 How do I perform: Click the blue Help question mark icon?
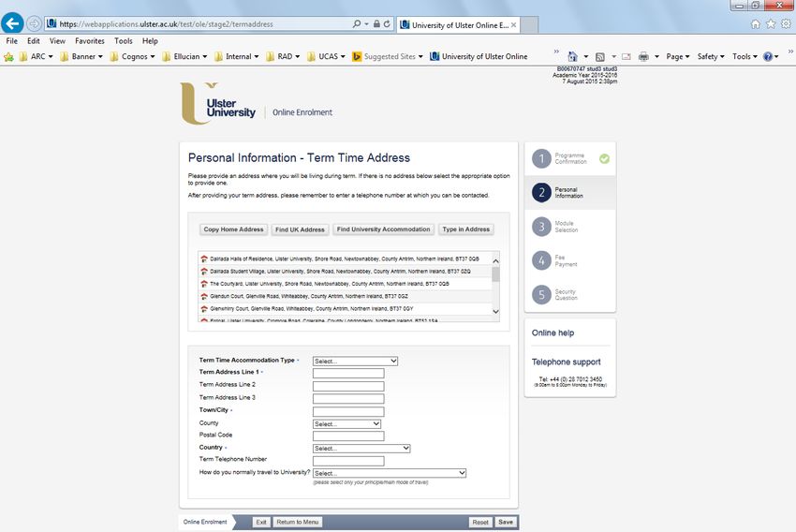[x=768, y=57]
